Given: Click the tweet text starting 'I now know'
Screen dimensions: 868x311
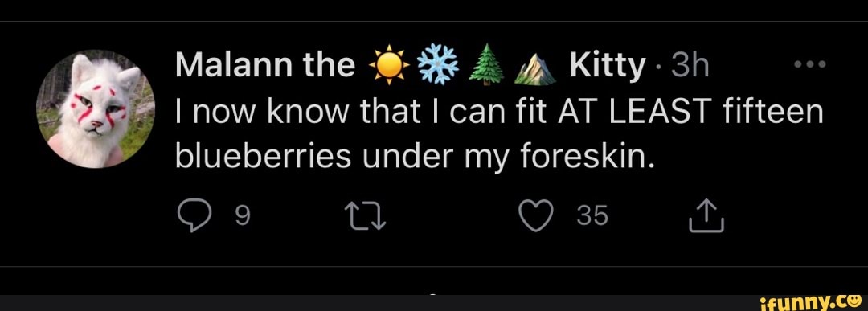Looking at the screenshot, I should tap(500, 136).
